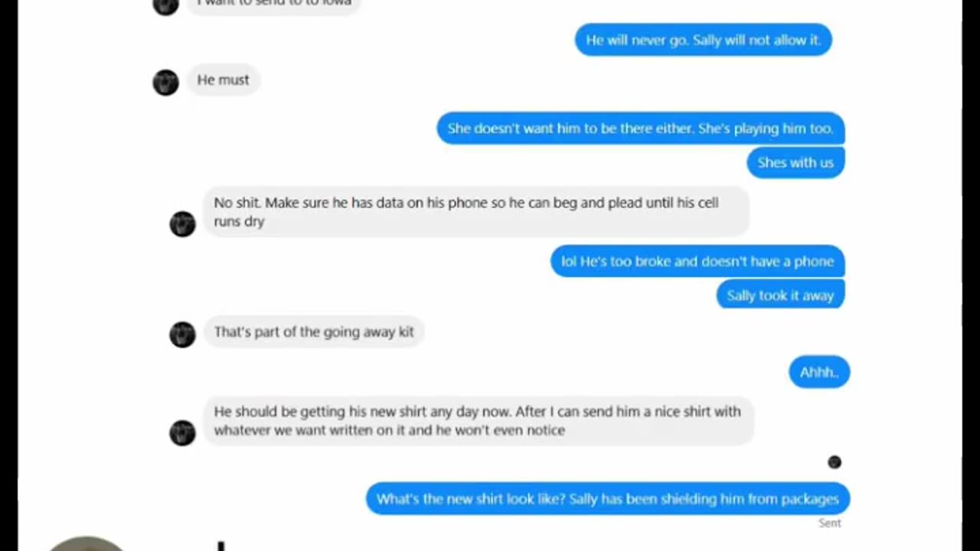Click the small seen-indicator avatar above last message
Viewport: 980px width, 551px height.
[835, 462]
